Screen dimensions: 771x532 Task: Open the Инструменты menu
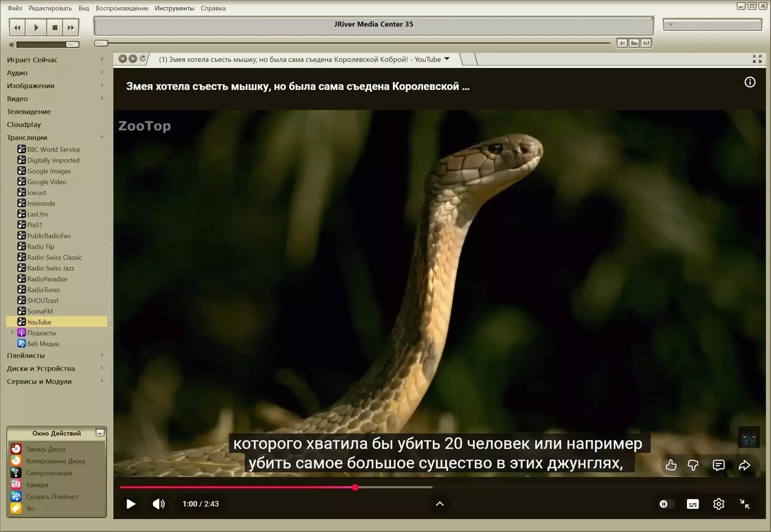coord(174,8)
